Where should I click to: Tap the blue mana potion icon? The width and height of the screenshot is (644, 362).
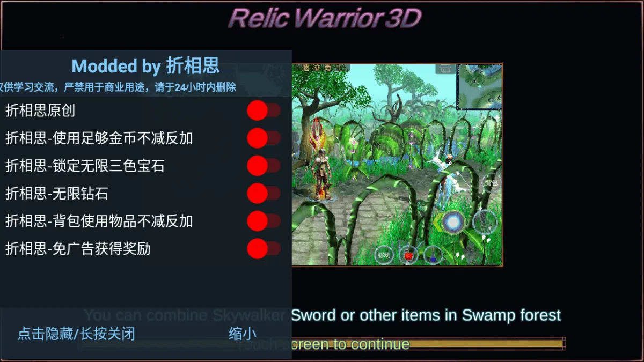click(x=433, y=255)
